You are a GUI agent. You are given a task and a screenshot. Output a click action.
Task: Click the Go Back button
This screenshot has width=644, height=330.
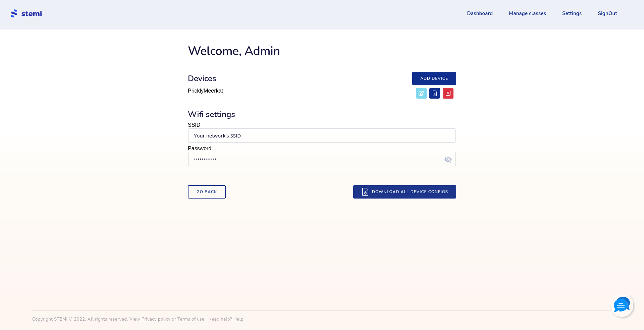coord(207,192)
